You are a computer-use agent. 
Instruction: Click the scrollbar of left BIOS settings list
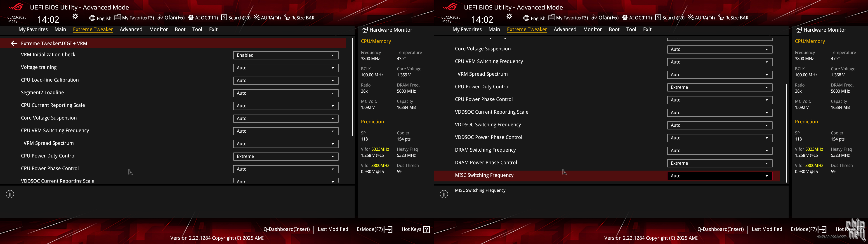click(x=353, y=87)
